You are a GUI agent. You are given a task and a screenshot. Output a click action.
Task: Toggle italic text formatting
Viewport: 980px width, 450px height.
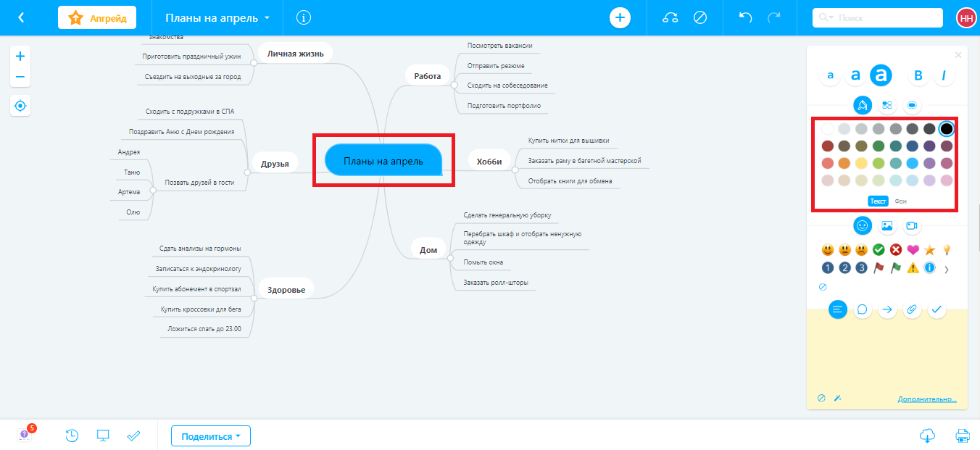(943, 75)
